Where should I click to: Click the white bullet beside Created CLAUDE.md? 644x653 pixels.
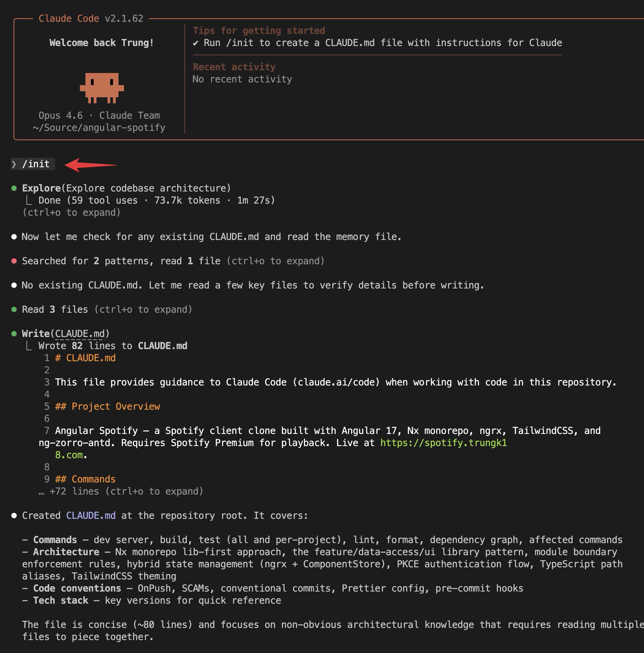(14, 516)
